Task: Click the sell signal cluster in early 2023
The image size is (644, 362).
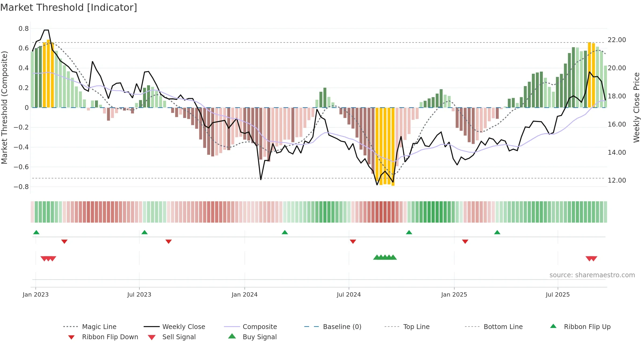Action: coord(48,259)
